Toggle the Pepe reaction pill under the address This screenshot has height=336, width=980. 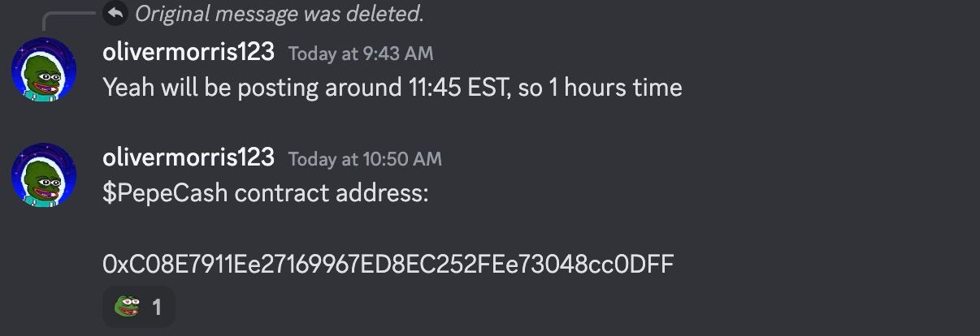pyautogui.click(x=139, y=307)
